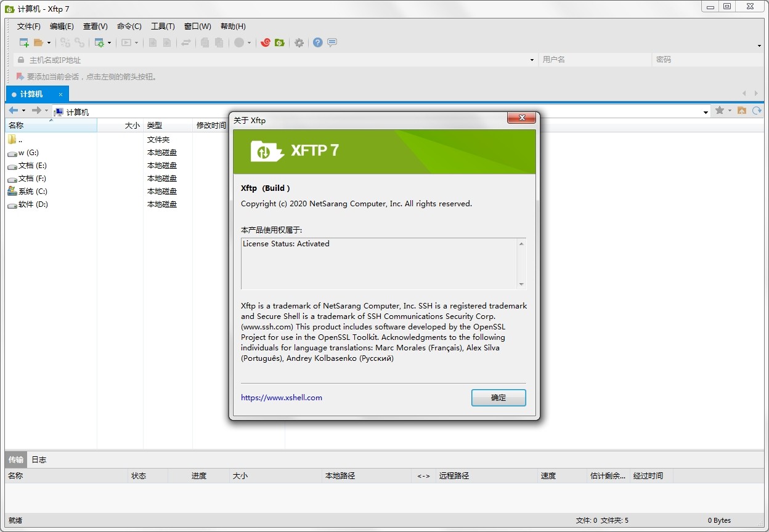Launch Xshell via red swirl icon

pyautogui.click(x=266, y=42)
